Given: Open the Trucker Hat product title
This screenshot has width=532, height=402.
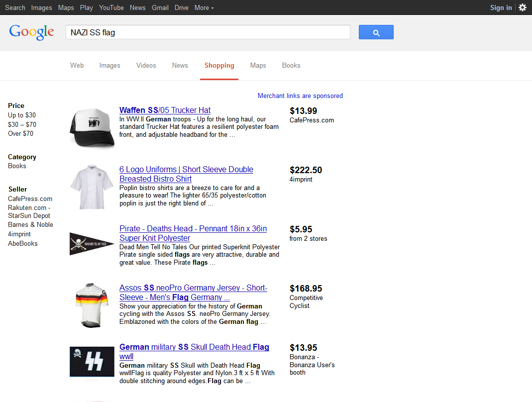Looking at the screenshot, I should click(x=165, y=110).
